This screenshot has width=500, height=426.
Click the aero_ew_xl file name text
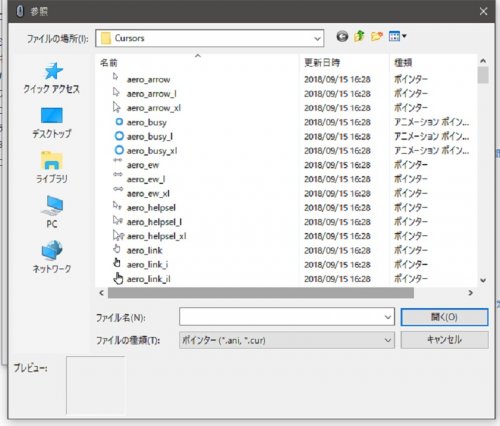pyautogui.click(x=148, y=194)
